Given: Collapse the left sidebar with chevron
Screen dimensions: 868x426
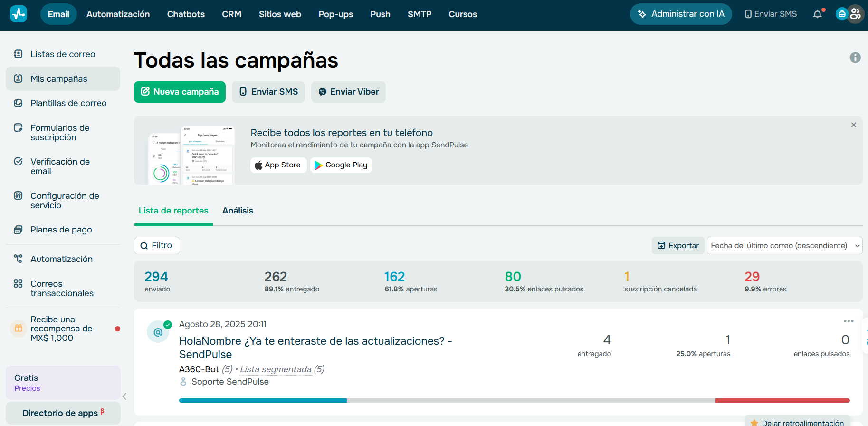Looking at the screenshot, I should 124,397.
